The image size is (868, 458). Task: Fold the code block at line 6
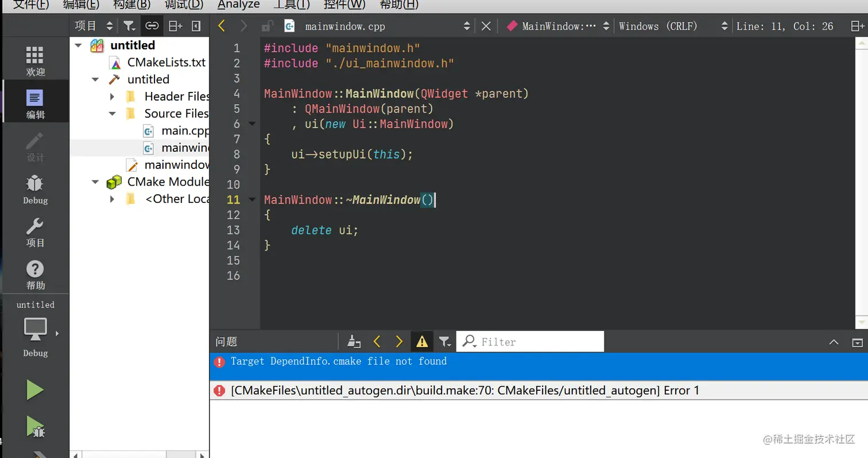click(251, 124)
